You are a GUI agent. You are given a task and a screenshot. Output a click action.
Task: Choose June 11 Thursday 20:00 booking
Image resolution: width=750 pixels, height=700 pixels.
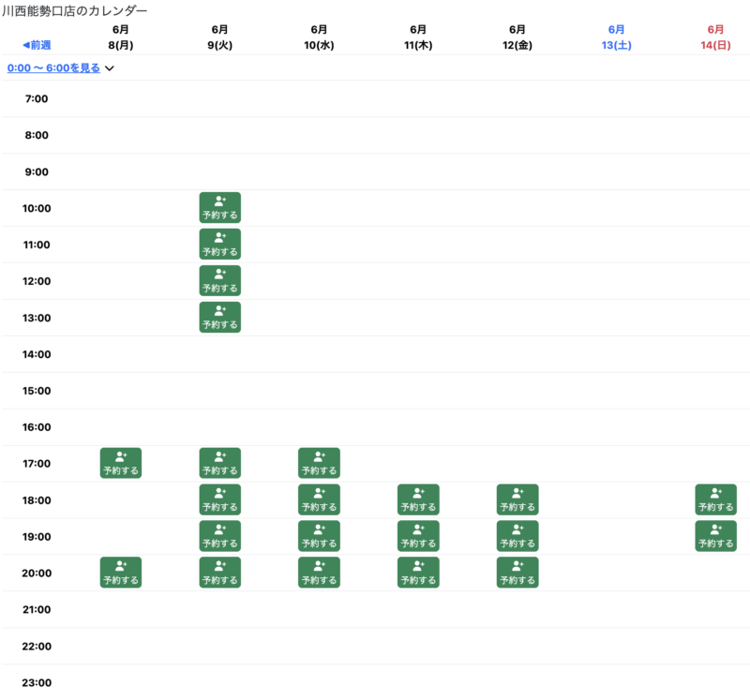pyautogui.click(x=418, y=573)
